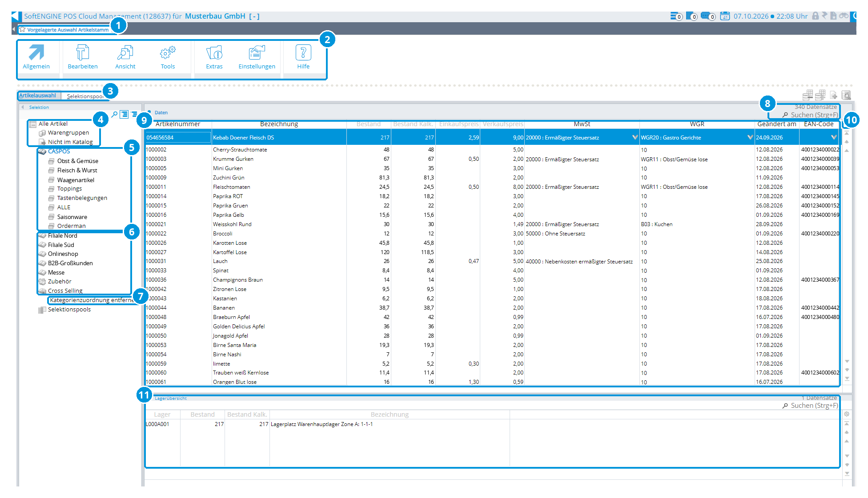Open the WGR dropdown for Kebab Doener
The image size is (868, 498).
point(750,137)
